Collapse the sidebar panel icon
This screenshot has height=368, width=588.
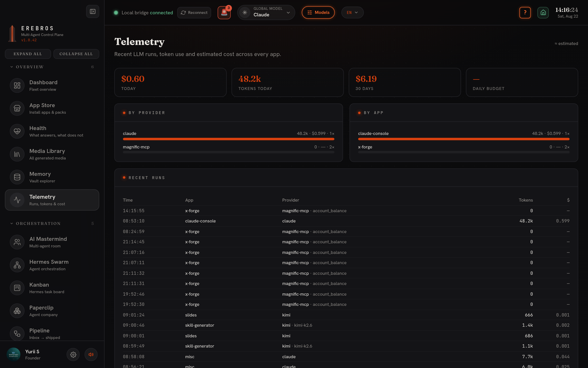pyautogui.click(x=92, y=11)
